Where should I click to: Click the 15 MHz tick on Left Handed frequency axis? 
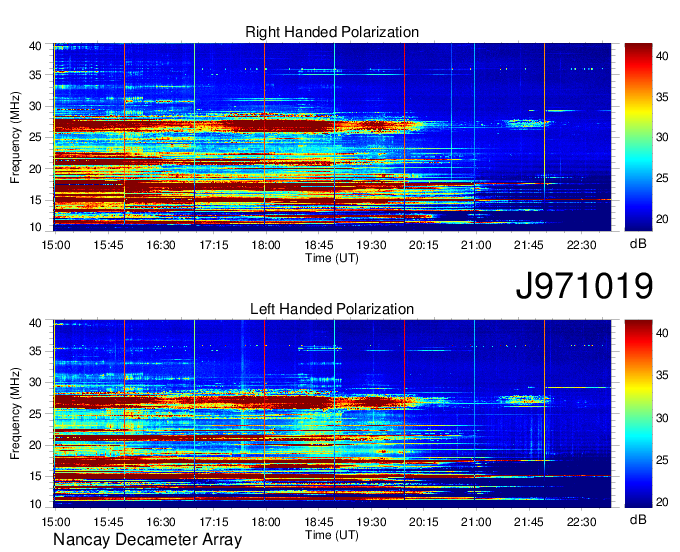click(x=35, y=476)
